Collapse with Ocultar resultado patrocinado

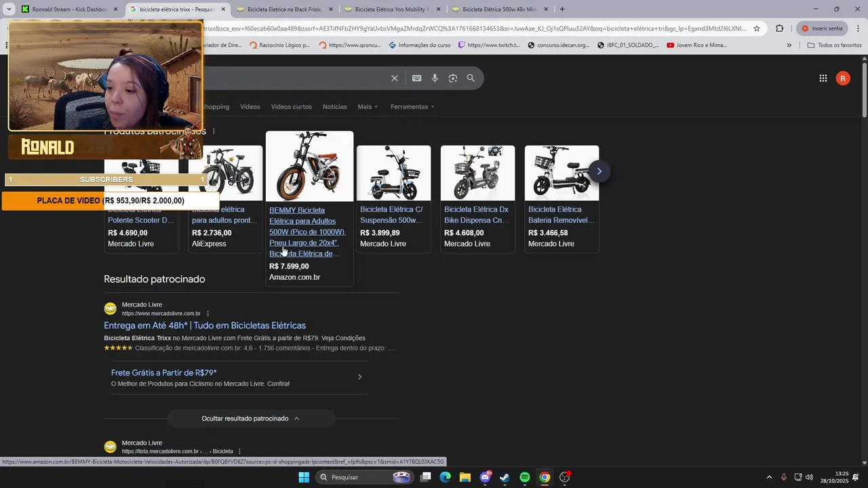point(251,418)
